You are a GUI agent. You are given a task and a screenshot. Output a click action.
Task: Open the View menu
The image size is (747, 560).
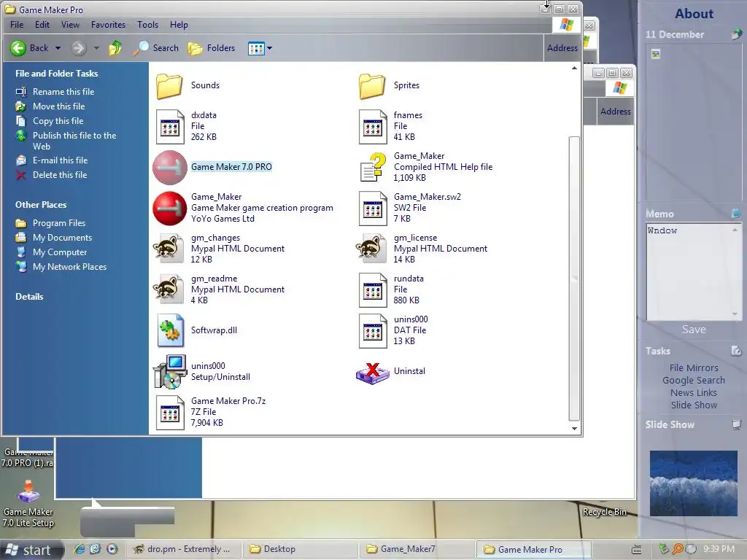pos(70,25)
